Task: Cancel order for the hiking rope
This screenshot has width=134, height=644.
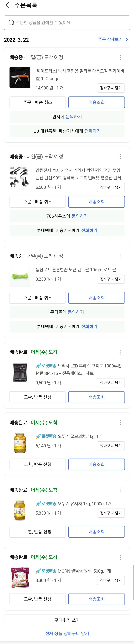Action: point(38,298)
